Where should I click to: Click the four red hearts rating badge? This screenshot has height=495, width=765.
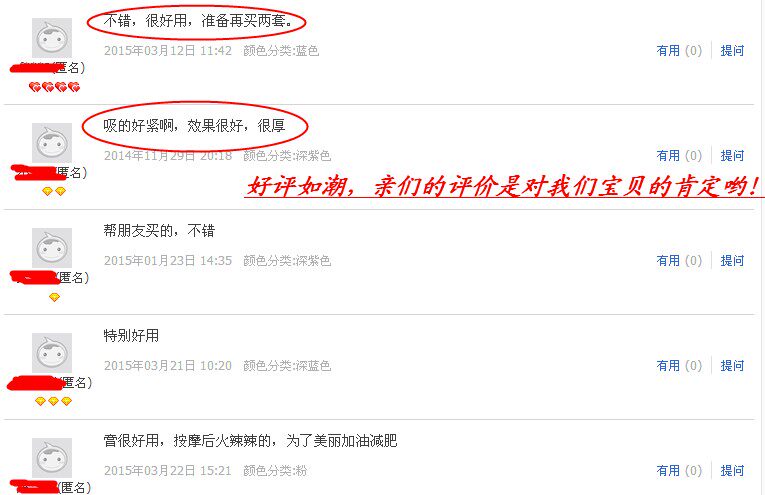pos(54,87)
